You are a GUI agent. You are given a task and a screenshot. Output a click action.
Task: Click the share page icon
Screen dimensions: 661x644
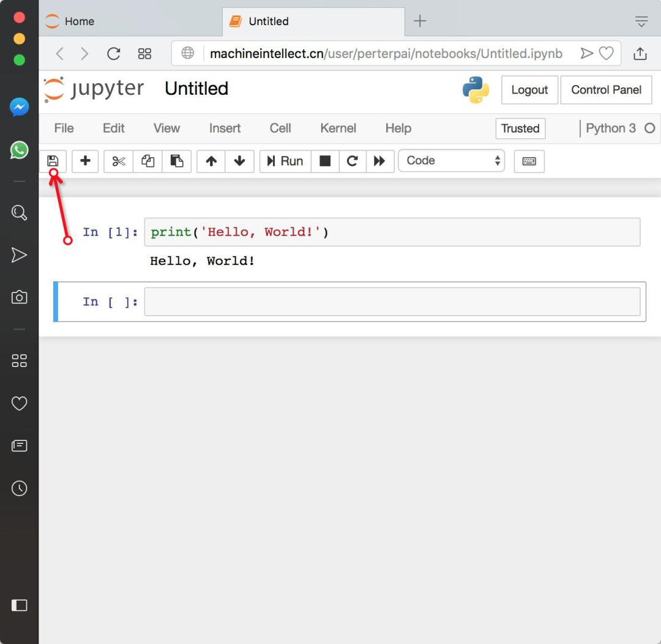tap(640, 53)
